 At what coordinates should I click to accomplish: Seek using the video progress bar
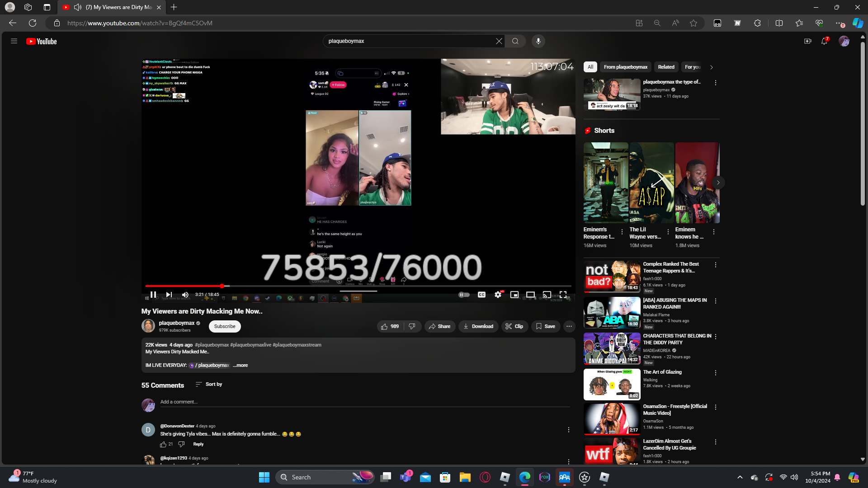click(x=358, y=286)
